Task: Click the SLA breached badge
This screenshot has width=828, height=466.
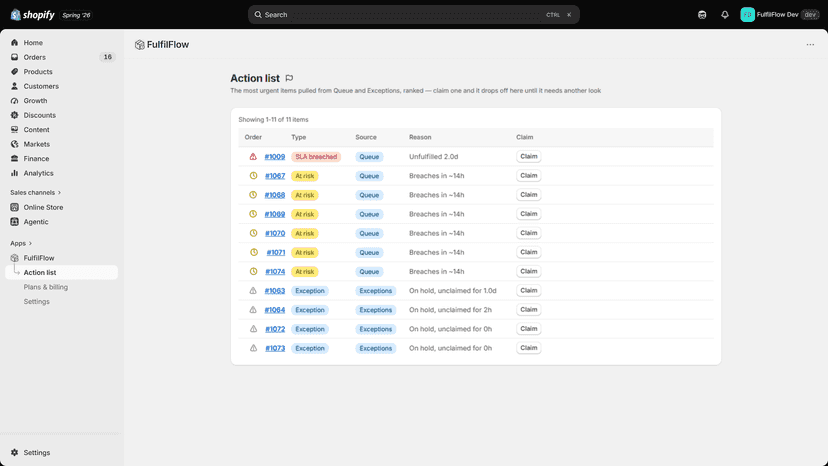Action: 316,157
